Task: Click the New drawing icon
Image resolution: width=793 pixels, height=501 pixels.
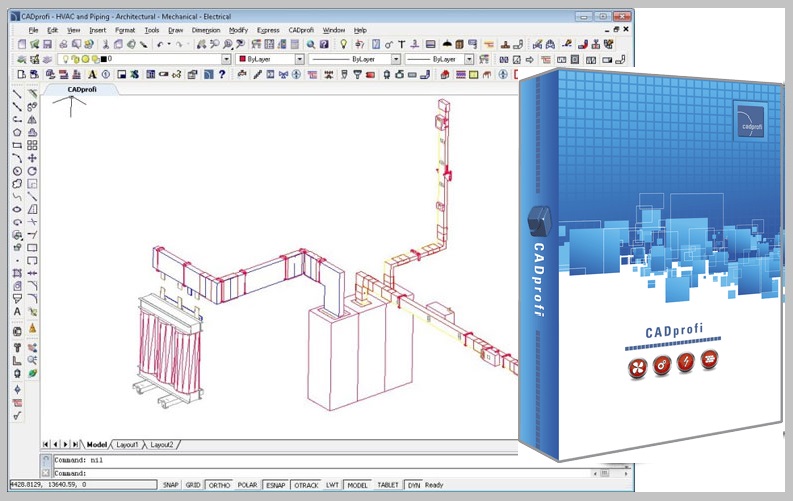Action: click(x=22, y=44)
